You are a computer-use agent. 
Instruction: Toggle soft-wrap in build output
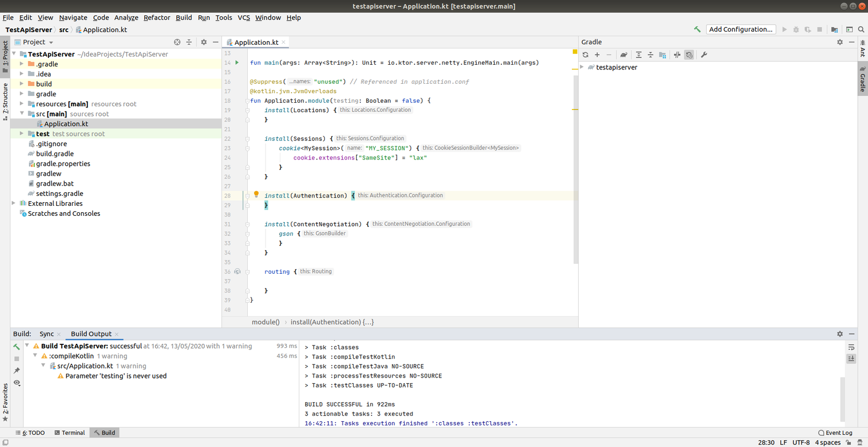coord(851,347)
